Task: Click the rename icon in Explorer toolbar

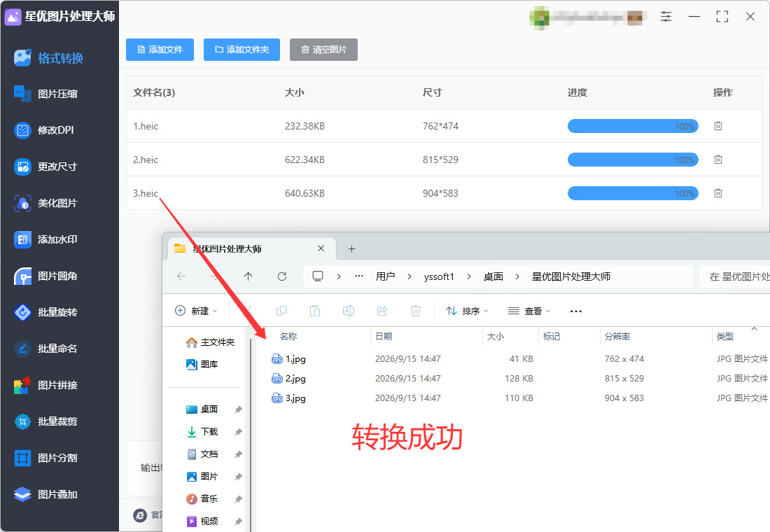Action: 348,311
